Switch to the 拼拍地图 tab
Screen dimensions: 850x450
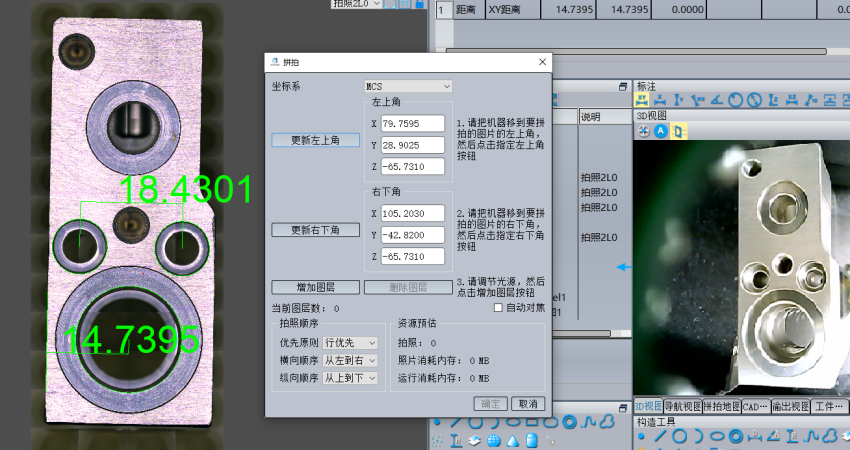(720, 407)
